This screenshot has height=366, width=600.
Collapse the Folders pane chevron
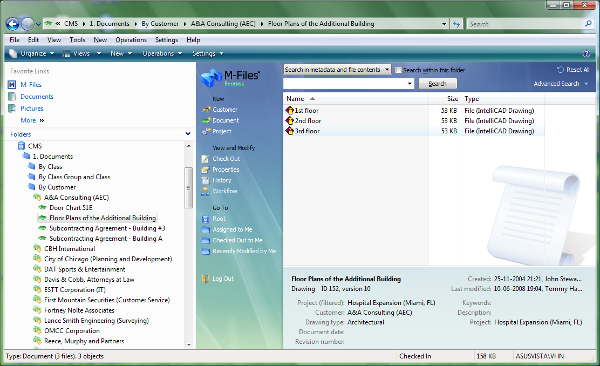pos(188,134)
